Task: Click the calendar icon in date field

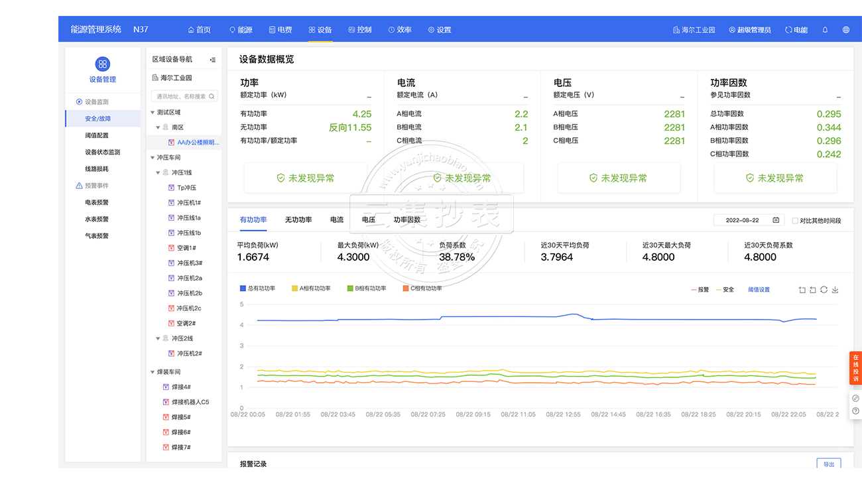Action: click(776, 220)
